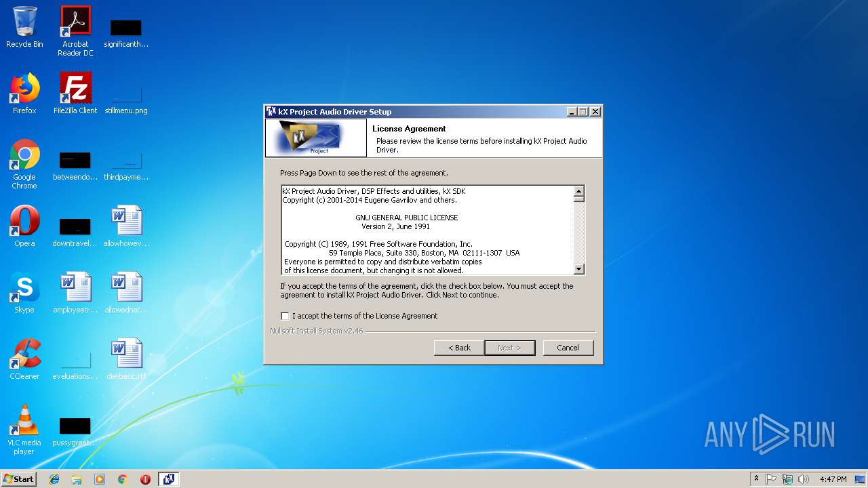Open the Firefox desktop shortcut
The height and width of the screenshot is (488, 868).
[x=24, y=94]
